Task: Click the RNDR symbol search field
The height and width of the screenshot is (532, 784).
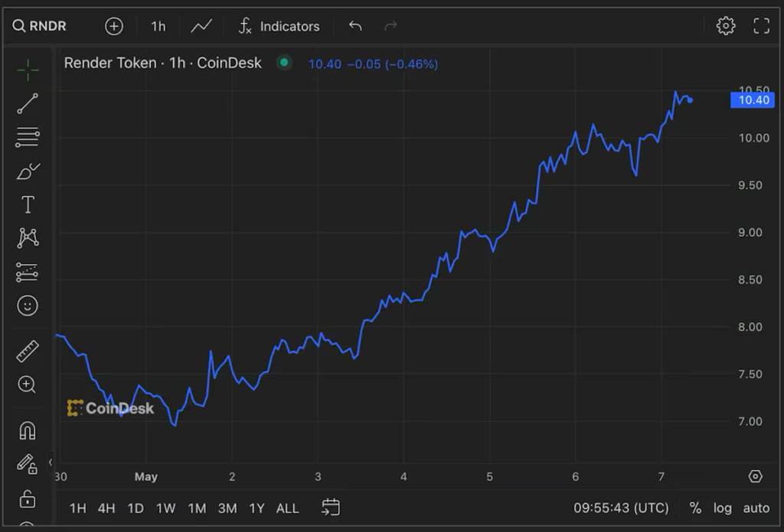Action: coord(40,26)
